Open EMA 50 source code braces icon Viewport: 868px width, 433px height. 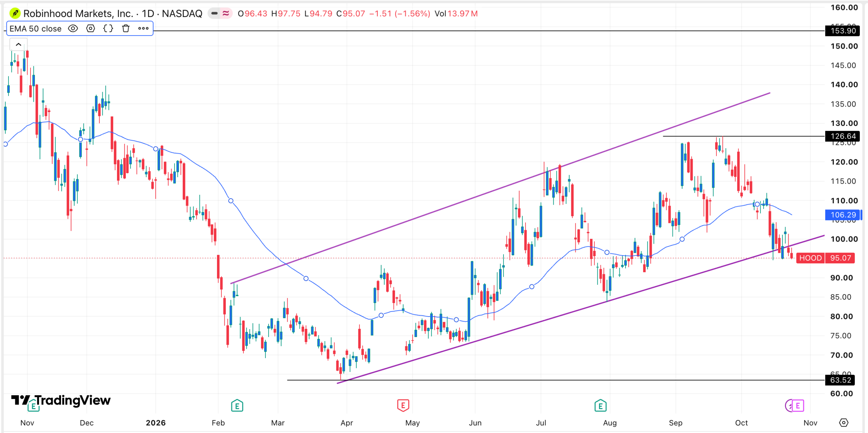tap(108, 29)
